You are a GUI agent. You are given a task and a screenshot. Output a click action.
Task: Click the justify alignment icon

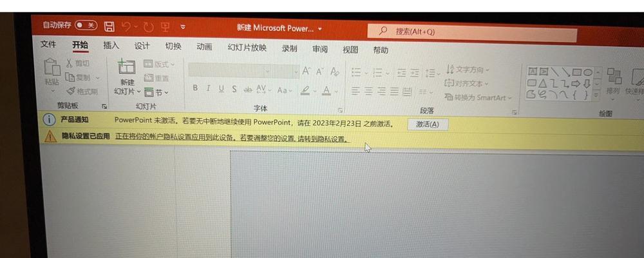395,92
